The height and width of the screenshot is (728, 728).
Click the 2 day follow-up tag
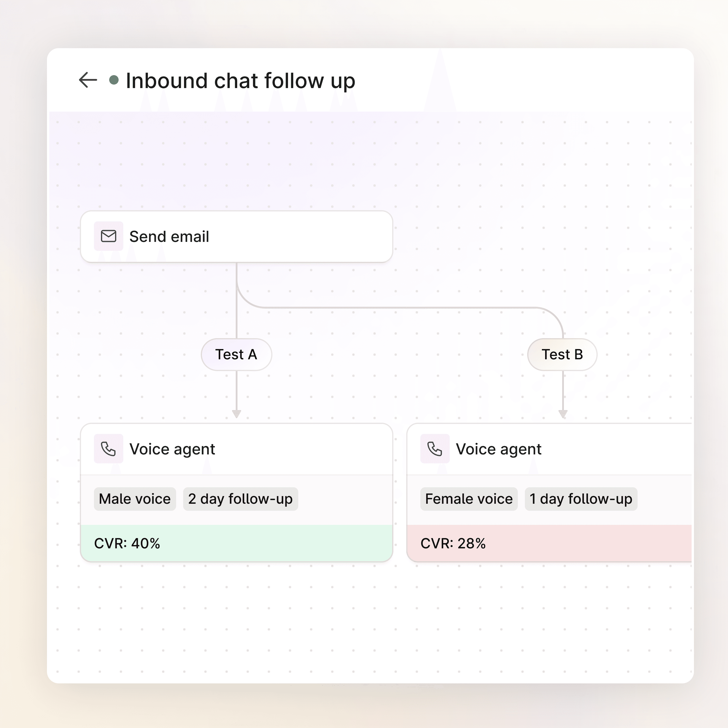click(240, 499)
